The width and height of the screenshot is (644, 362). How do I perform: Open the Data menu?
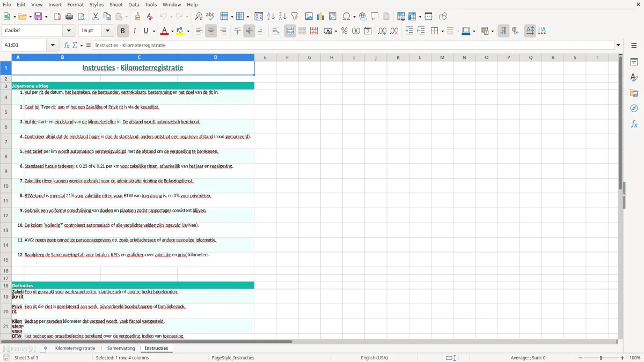(x=134, y=4)
